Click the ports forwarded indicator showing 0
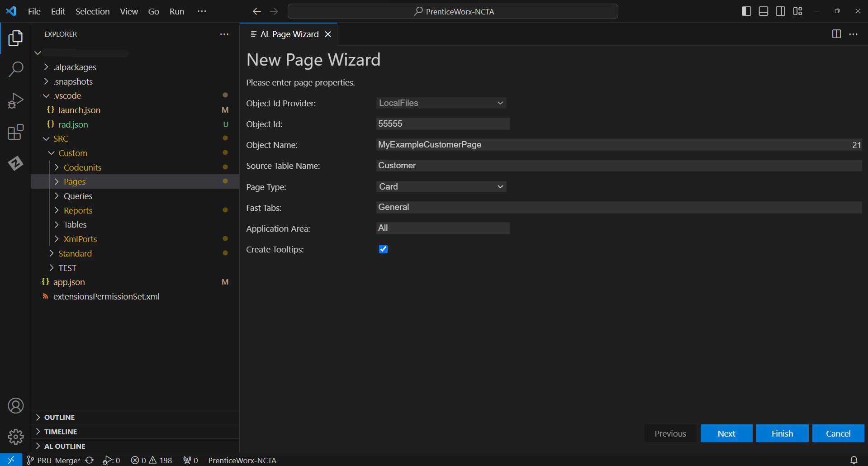Image resolution: width=868 pixels, height=466 pixels. pos(190,460)
